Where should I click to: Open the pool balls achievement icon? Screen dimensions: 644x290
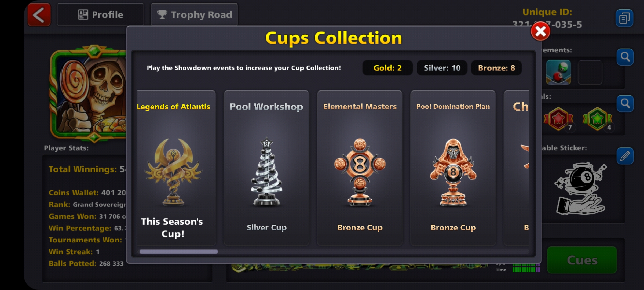pos(558,72)
